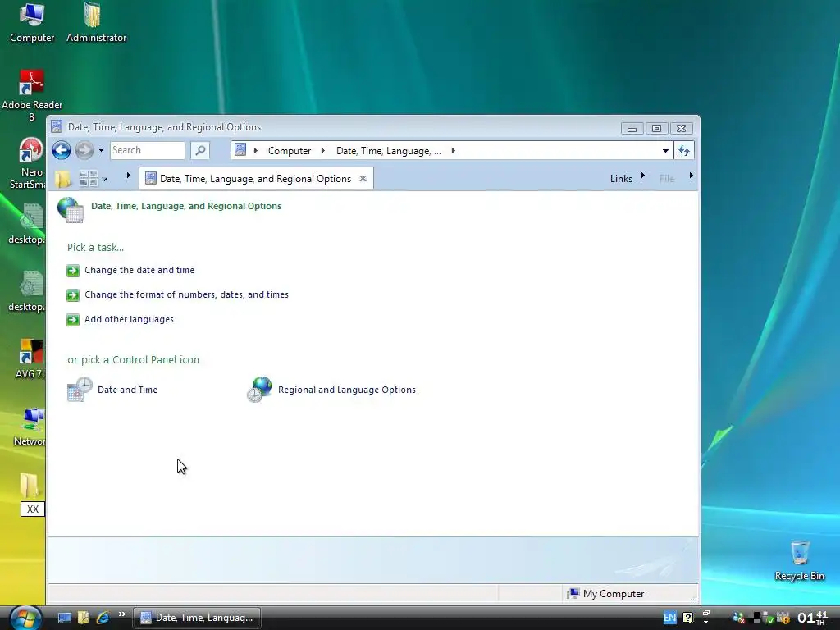Click the XX folder rename text box
The width and height of the screenshot is (840, 630).
click(33, 509)
